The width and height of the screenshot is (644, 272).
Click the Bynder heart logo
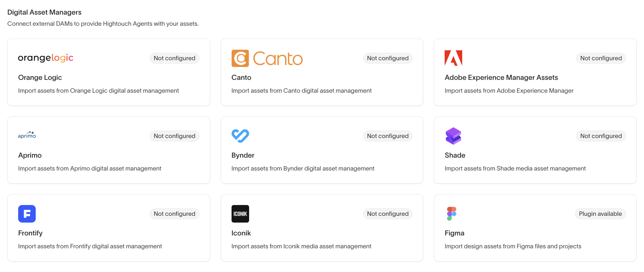[240, 136]
